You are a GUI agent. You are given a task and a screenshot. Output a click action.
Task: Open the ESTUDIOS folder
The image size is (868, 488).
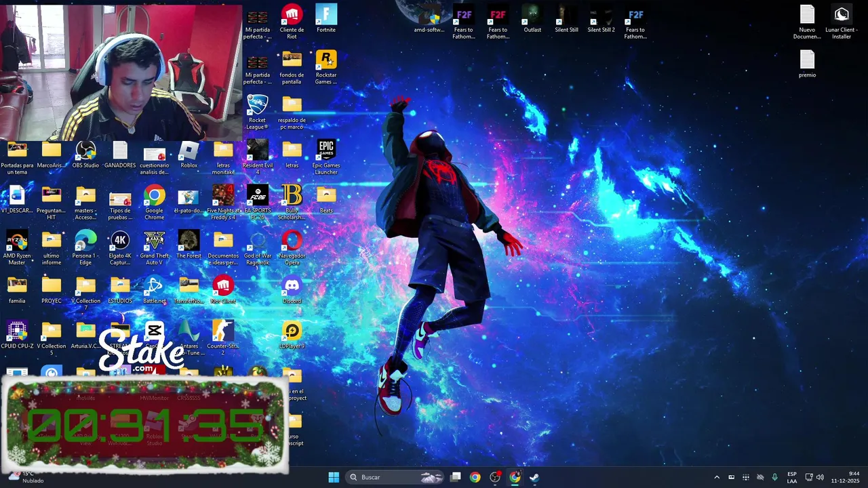point(120,290)
